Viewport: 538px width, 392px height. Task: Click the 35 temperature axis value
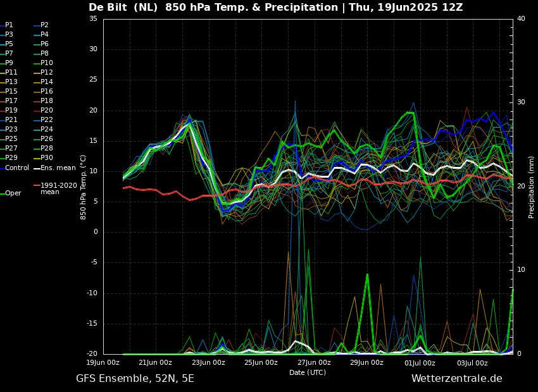point(93,19)
